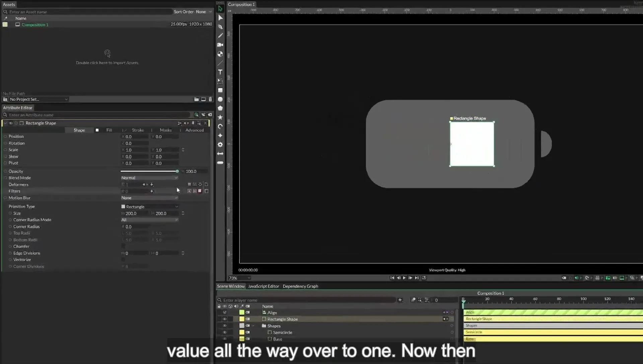The width and height of the screenshot is (643, 364).
Task: Select the Arrow shape tool
Action: click(220, 154)
